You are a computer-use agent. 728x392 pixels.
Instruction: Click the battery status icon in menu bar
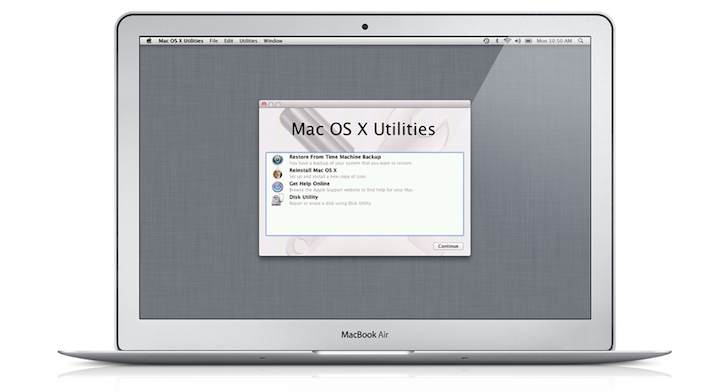pyautogui.click(x=529, y=41)
